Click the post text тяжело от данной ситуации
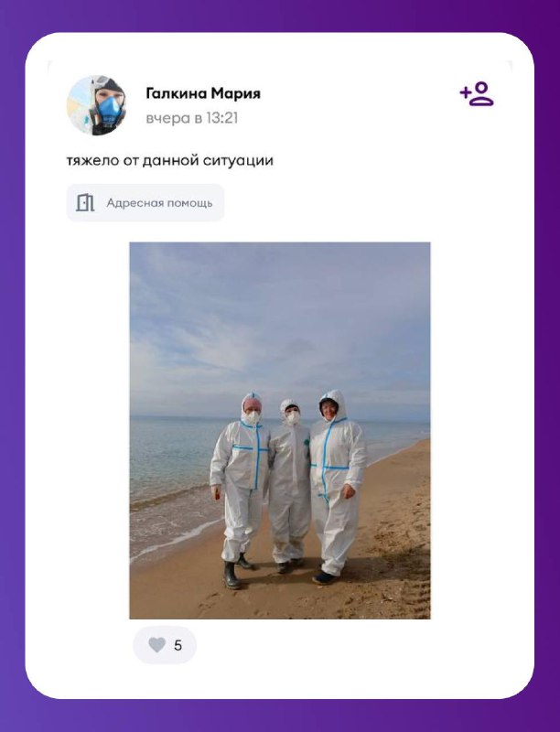560x732 pixels. click(x=170, y=161)
